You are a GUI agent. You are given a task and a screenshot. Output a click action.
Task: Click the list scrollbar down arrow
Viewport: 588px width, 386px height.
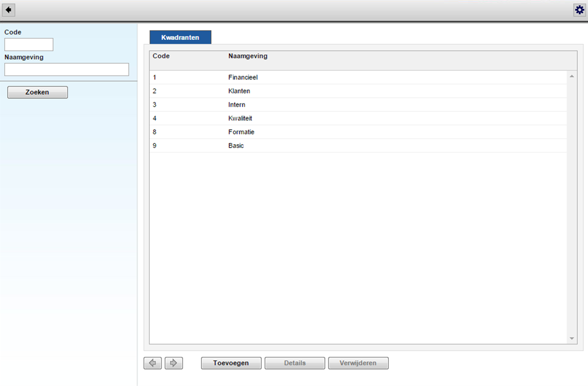[572, 338]
